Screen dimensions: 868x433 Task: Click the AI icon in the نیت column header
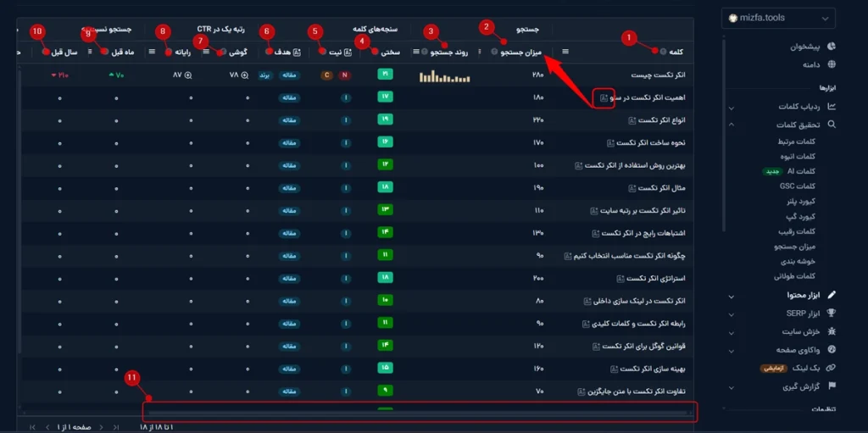pyautogui.click(x=348, y=52)
